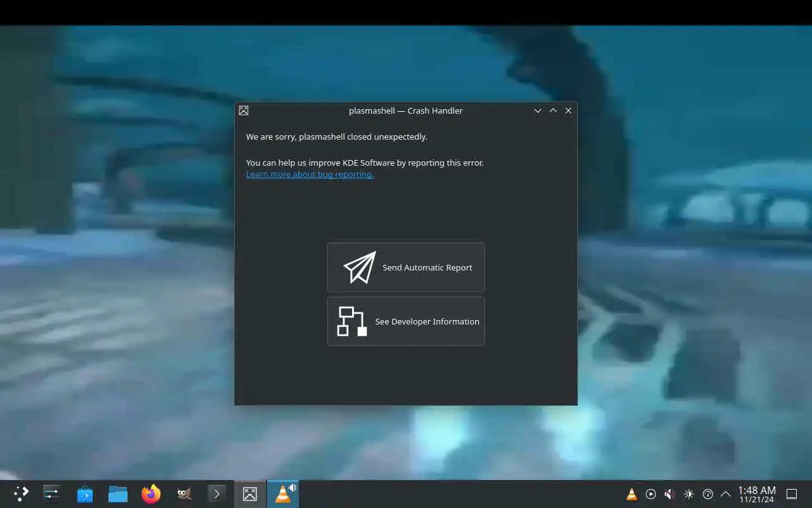Click 'We are sorry, plasmashell closed unexpectedly.' text

coord(337,137)
